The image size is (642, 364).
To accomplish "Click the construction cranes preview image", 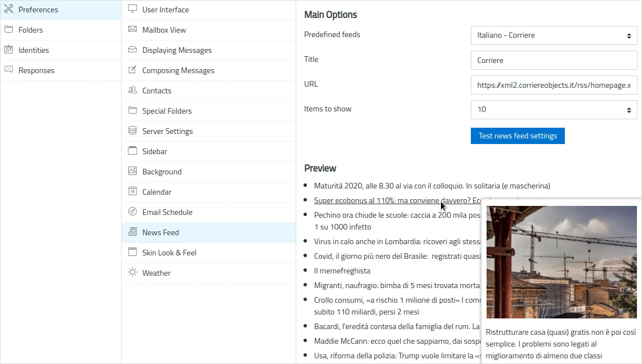I will coord(561,262).
